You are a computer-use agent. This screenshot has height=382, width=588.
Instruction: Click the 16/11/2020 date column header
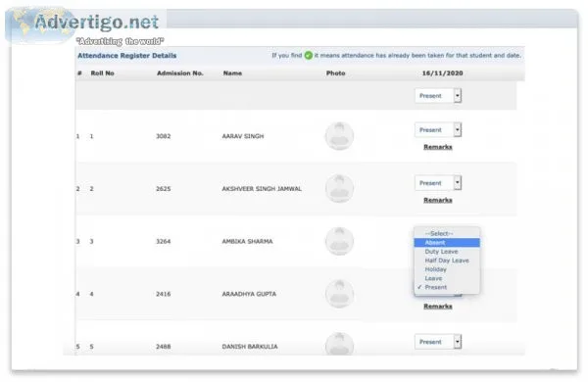tap(443, 73)
